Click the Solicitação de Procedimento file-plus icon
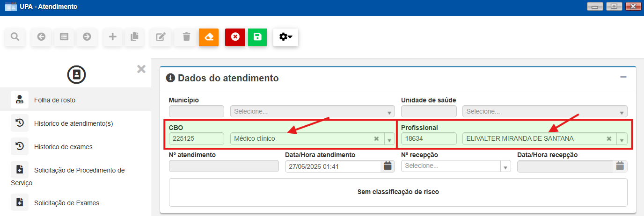Viewport: 644px width, 216px height. point(20,170)
